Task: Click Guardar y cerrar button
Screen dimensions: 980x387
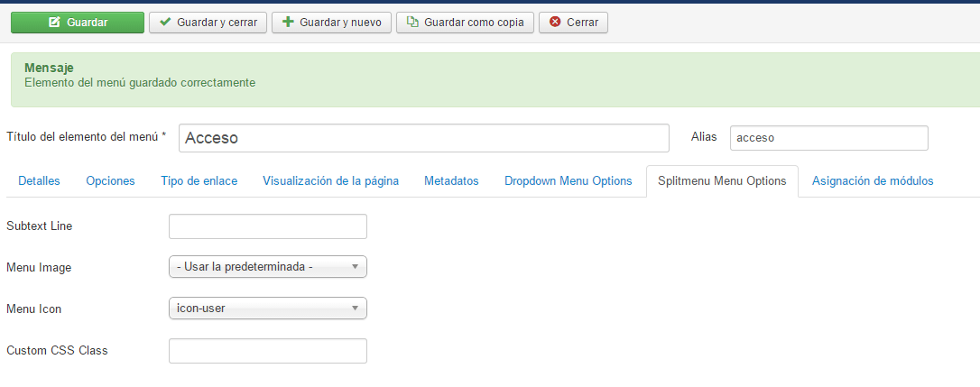Action: (x=208, y=23)
